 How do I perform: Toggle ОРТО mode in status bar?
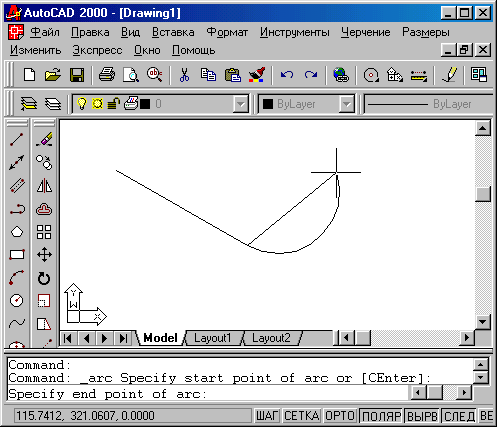point(339,416)
